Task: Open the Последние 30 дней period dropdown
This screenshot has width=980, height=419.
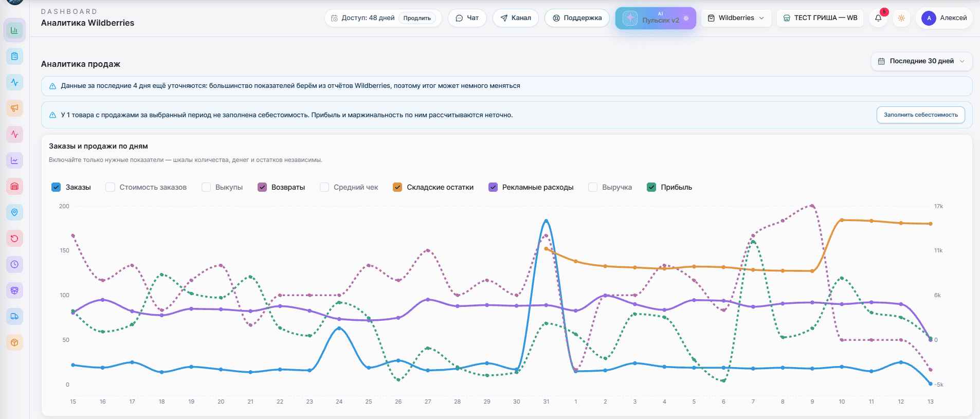Action: pyautogui.click(x=921, y=61)
